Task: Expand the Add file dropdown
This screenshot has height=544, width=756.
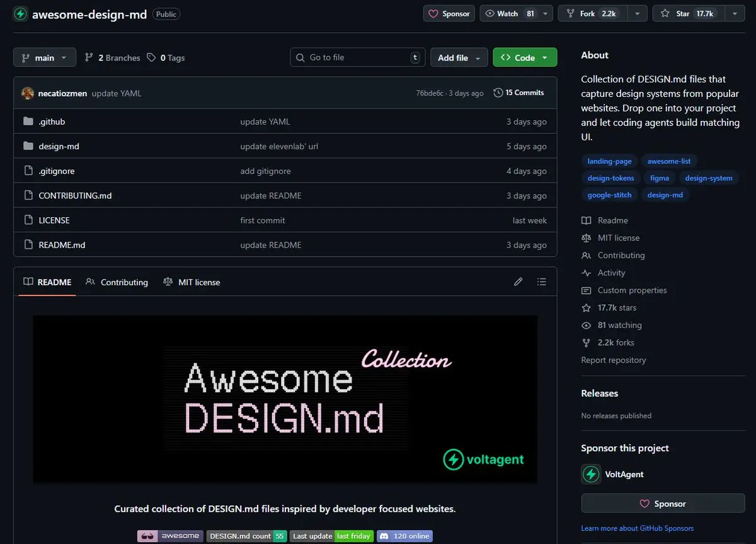Action: 459,58
